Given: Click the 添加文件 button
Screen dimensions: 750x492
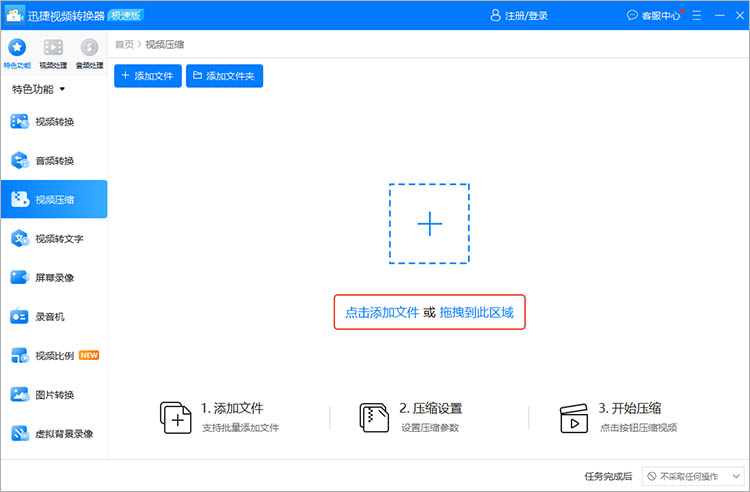Looking at the screenshot, I should pos(148,76).
